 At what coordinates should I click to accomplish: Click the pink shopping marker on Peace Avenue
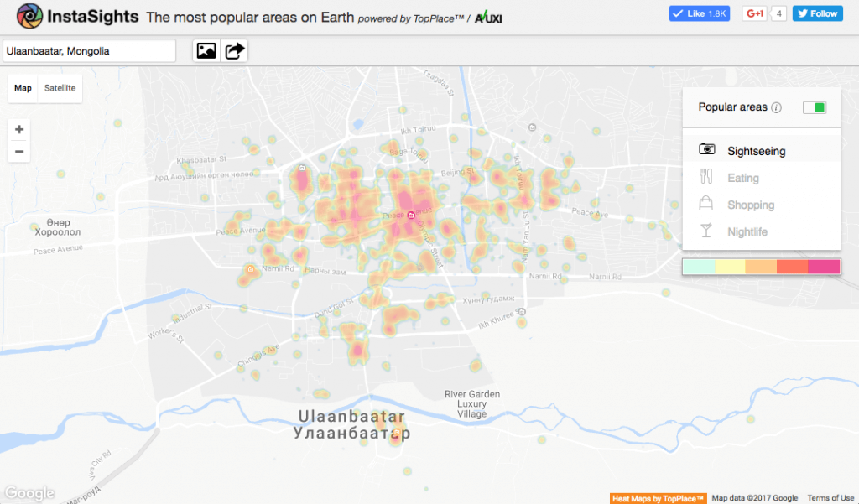point(411,216)
